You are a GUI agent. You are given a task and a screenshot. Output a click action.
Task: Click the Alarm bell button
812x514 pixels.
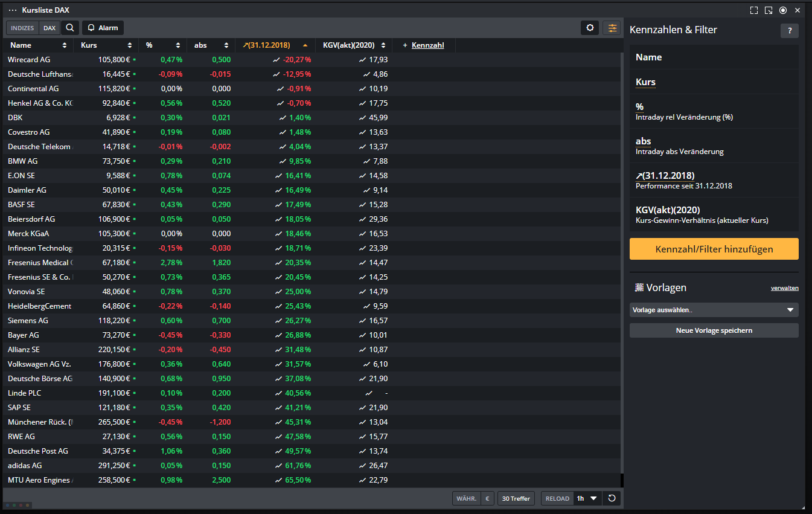click(x=103, y=28)
